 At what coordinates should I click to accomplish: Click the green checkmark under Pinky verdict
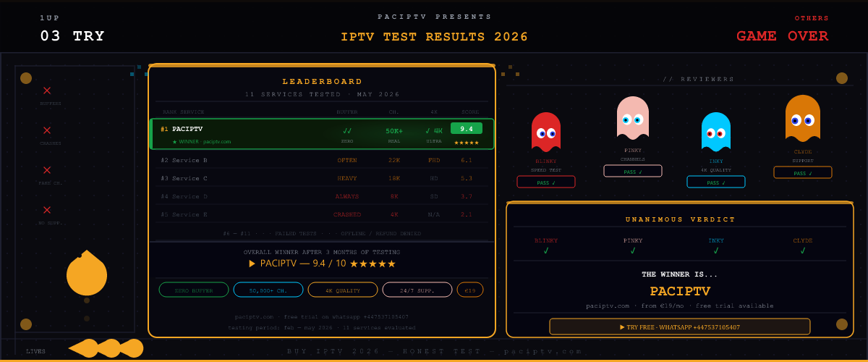[633, 251]
